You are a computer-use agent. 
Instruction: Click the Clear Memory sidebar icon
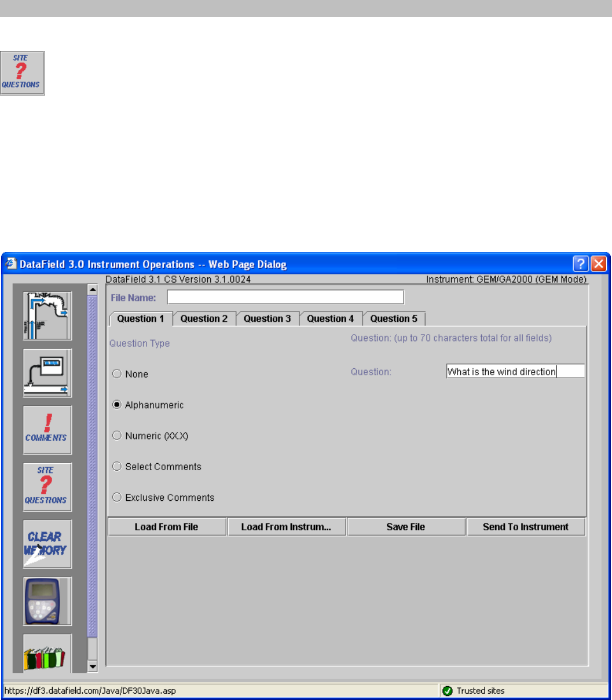(x=47, y=544)
